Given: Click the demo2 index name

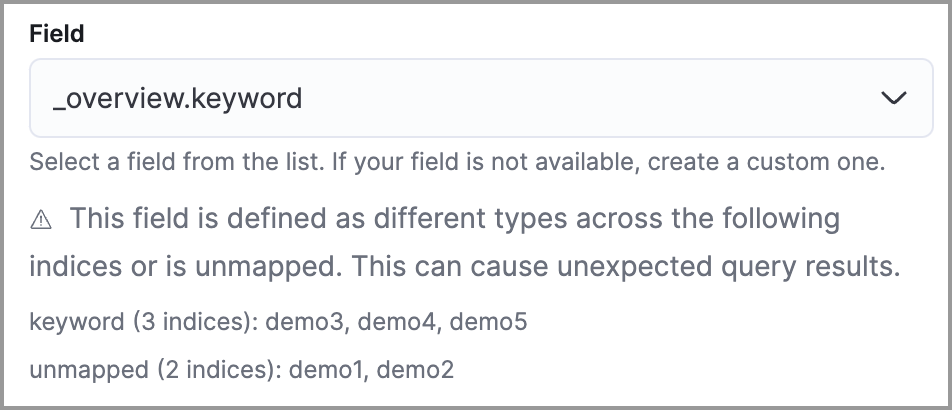Looking at the screenshot, I should coord(418,370).
